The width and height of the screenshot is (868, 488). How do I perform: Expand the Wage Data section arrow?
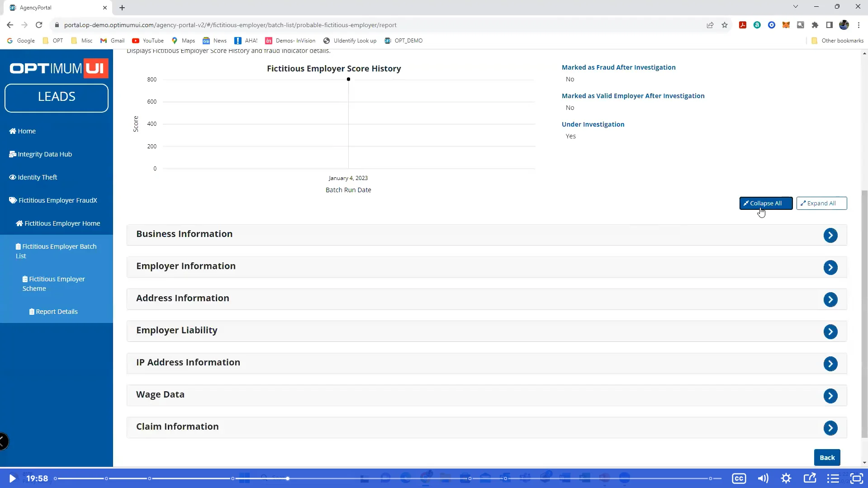tap(830, 396)
